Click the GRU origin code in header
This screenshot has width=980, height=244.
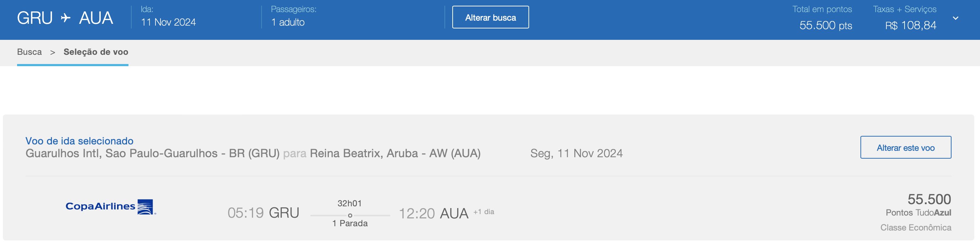[x=35, y=18]
